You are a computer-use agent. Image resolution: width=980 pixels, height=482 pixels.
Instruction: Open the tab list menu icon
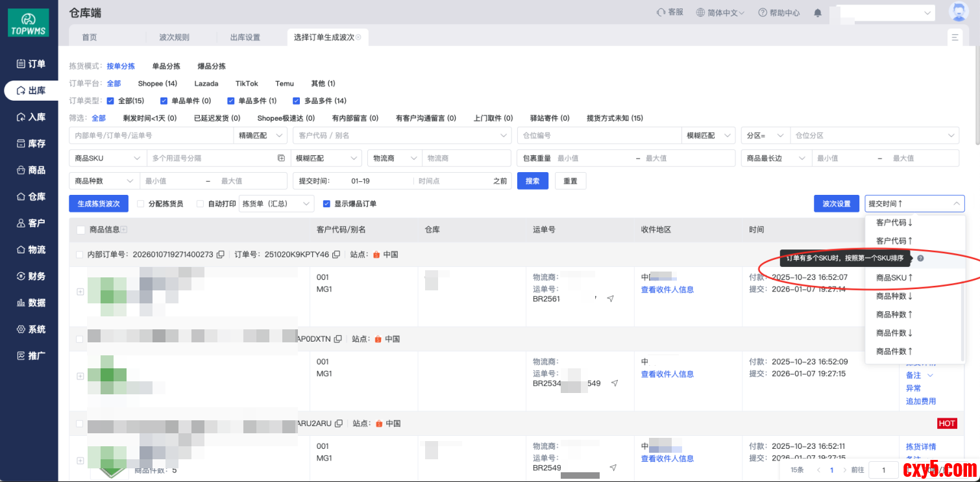tap(955, 38)
